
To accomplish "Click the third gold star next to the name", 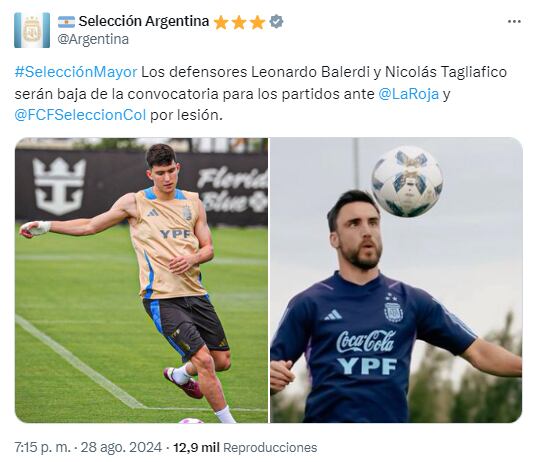I will [257, 22].
